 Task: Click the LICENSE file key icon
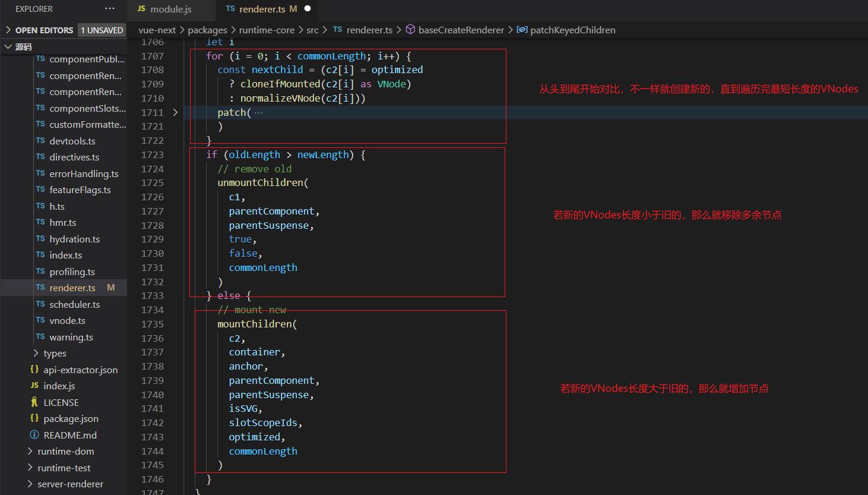34,402
